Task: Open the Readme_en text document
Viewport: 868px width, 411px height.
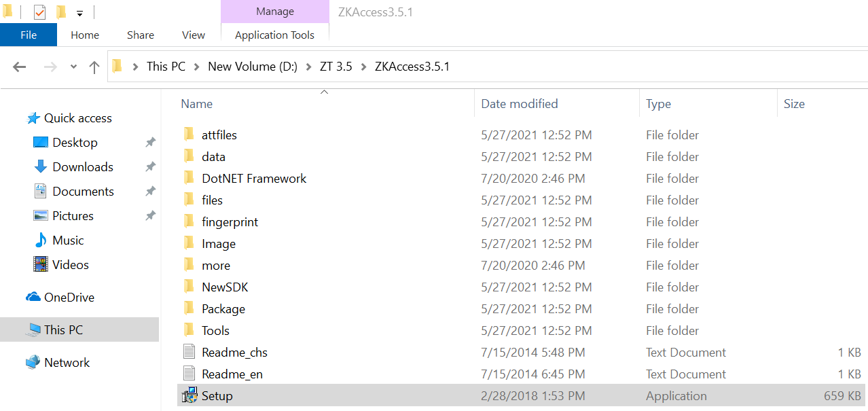Action: pyautogui.click(x=232, y=374)
